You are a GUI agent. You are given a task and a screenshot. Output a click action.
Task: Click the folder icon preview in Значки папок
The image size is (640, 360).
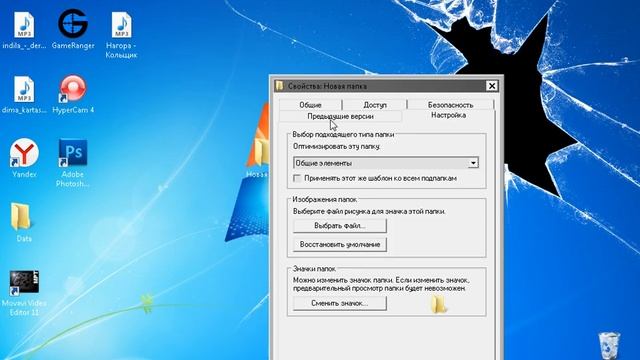tap(438, 304)
